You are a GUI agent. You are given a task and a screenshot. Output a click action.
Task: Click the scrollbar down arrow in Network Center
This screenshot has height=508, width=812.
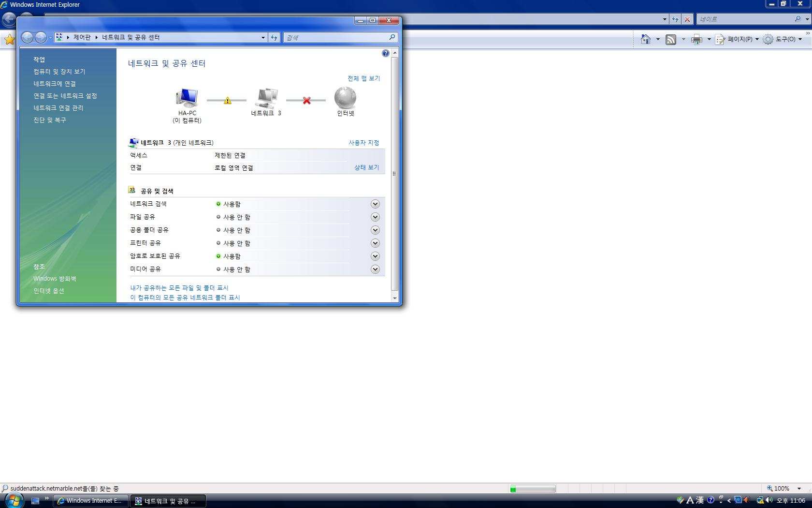(x=394, y=298)
